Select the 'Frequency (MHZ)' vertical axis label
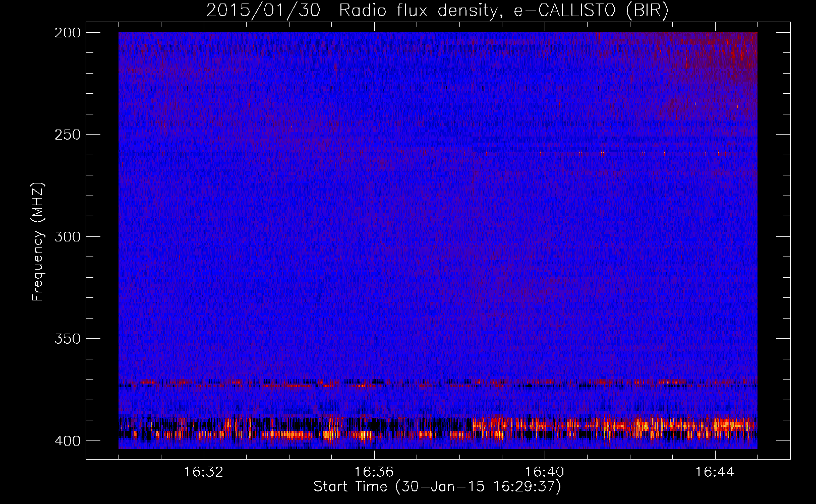816x504 pixels. tap(38, 242)
